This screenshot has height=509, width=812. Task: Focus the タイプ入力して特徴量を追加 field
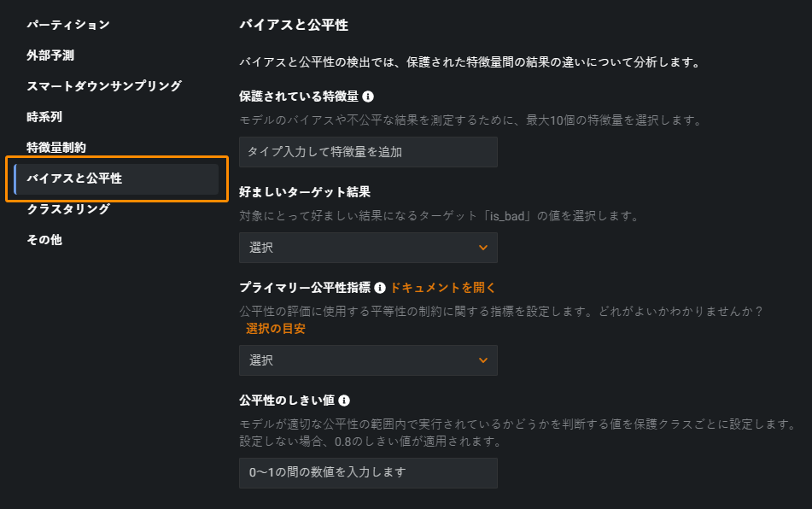(368, 152)
